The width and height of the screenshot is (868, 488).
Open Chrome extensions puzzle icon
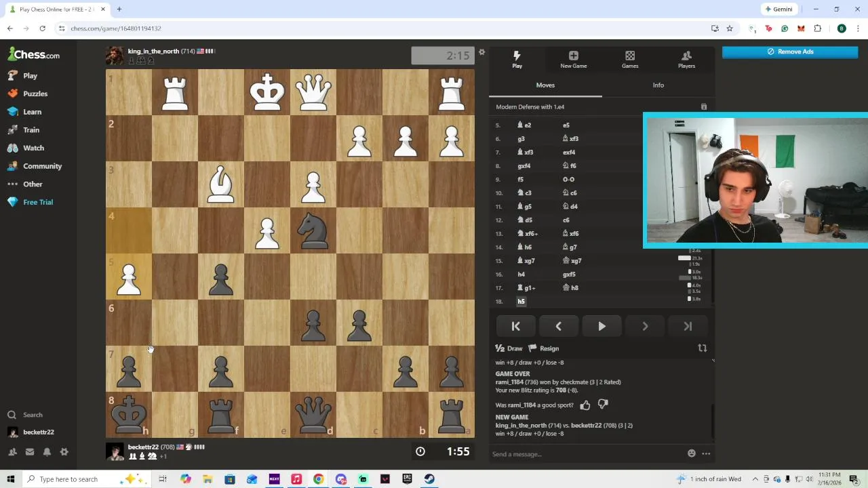tap(817, 28)
